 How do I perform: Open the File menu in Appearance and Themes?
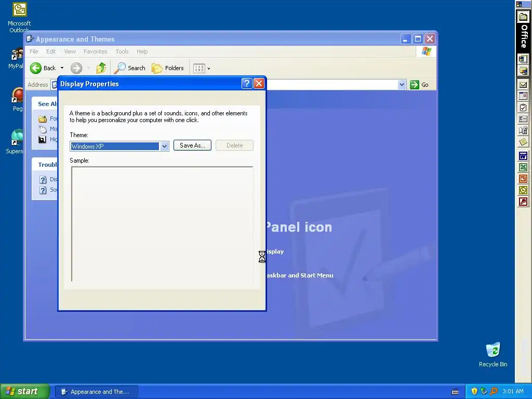[34, 51]
